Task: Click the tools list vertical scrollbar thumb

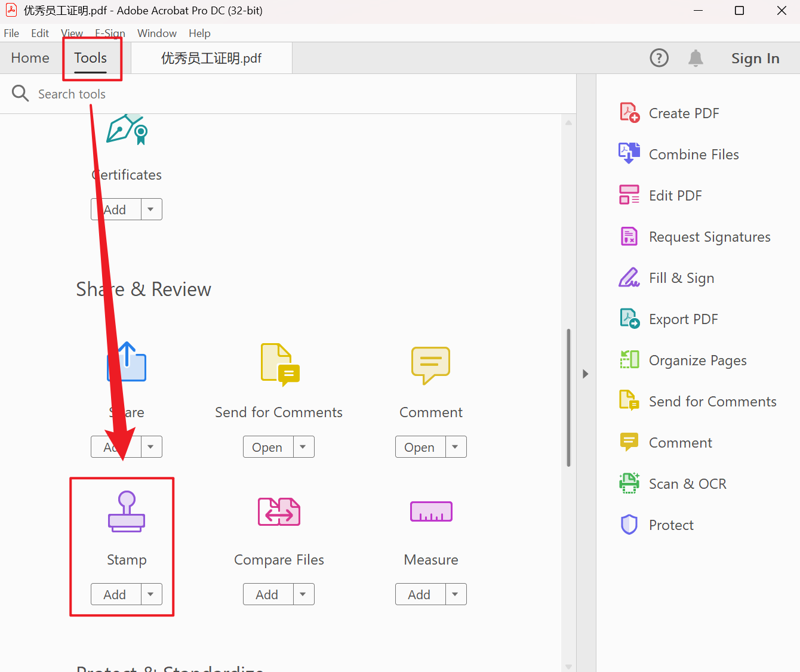Action: [x=568, y=397]
